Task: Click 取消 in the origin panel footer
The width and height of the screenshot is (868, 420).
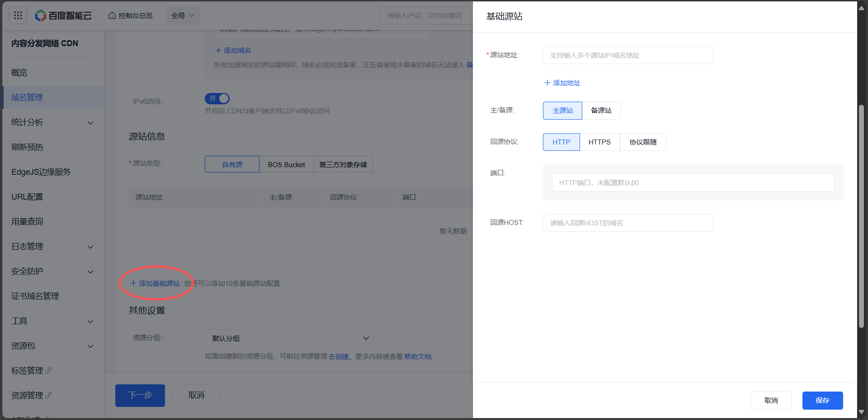Action: pos(771,401)
